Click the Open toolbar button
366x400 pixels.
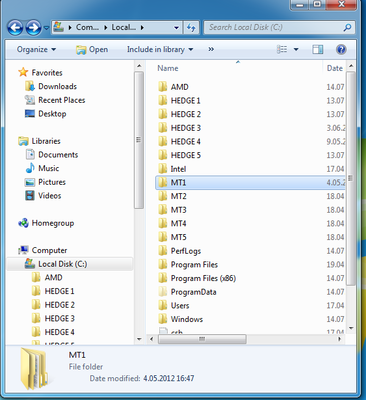click(x=92, y=49)
